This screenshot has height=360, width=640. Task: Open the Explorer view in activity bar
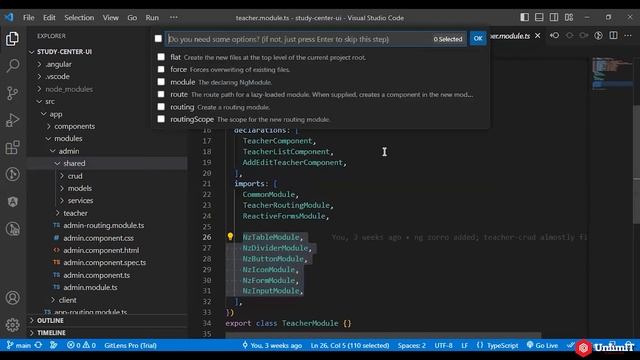point(12,39)
